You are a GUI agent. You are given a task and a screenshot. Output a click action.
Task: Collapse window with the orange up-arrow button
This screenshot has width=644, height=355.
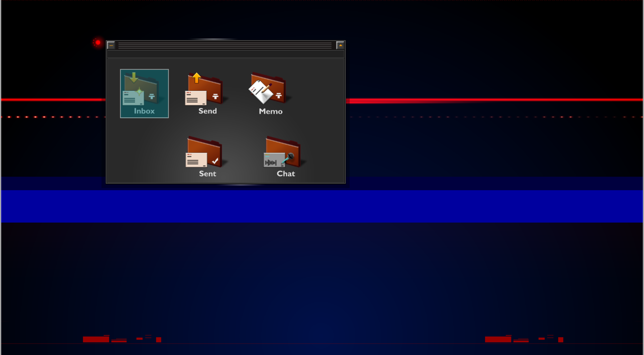tap(340, 45)
